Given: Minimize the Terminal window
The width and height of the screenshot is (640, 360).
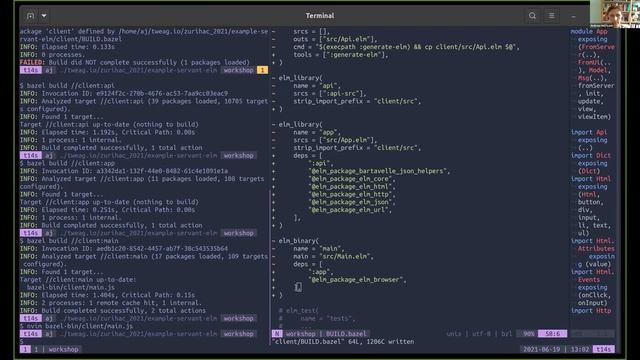Looking at the screenshot, I should click(x=573, y=16).
